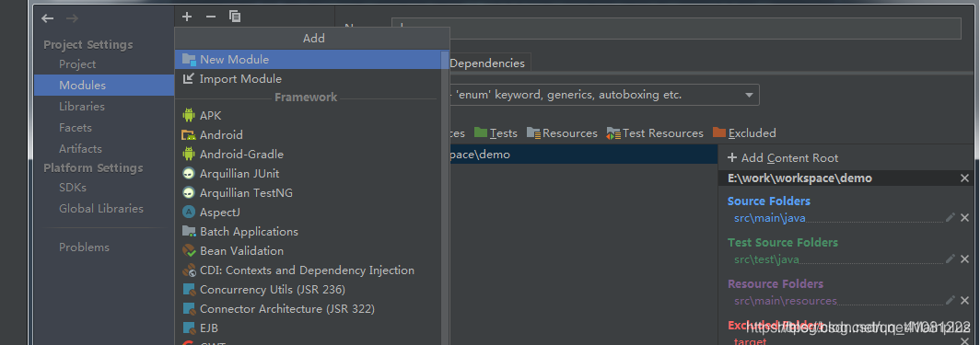Image resolution: width=980 pixels, height=345 pixels.
Task: Select Connector Architecture (JSR 322)
Action: (309, 309)
